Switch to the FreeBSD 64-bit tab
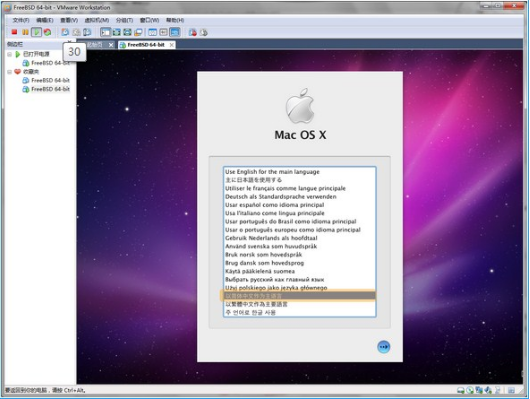This screenshot has width=530, height=399. tap(146, 45)
